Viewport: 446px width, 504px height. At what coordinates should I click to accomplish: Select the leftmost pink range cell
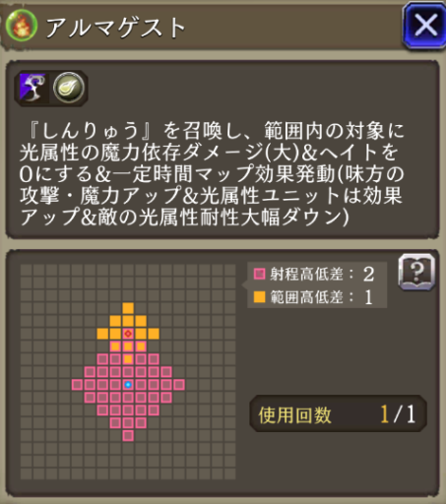(77, 385)
